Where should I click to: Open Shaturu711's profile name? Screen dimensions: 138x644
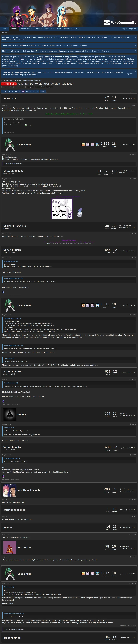pyautogui.click(x=11, y=99)
